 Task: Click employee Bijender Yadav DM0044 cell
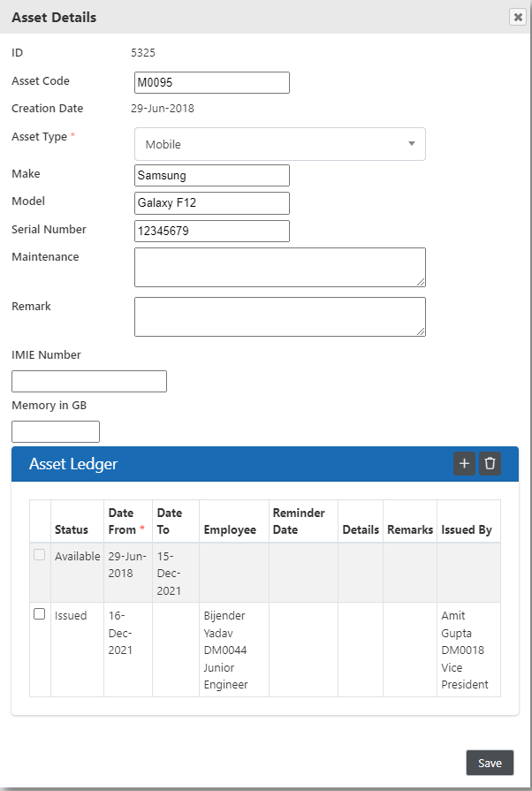click(x=234, y=650)
